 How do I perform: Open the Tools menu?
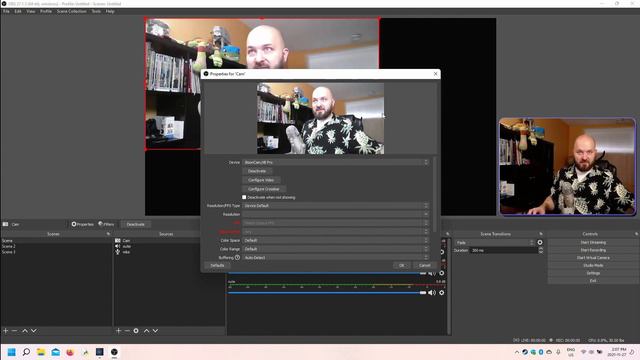(x=96, y=11)
